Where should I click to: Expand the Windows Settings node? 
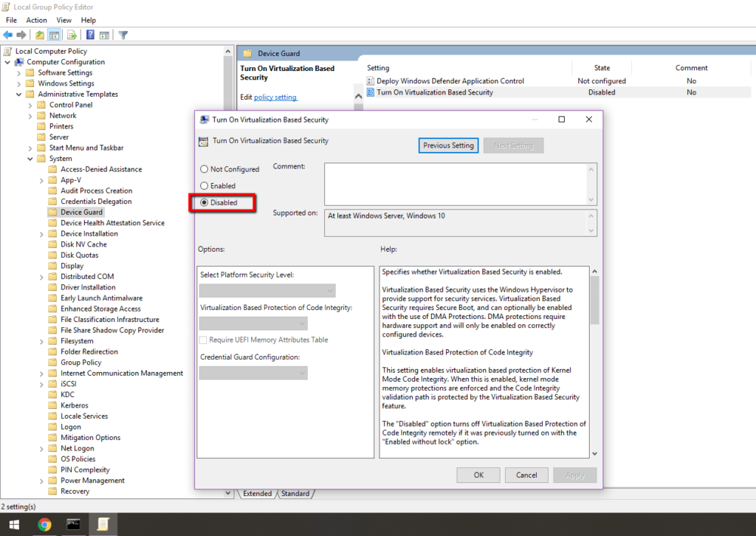click(x=18, y=83)
